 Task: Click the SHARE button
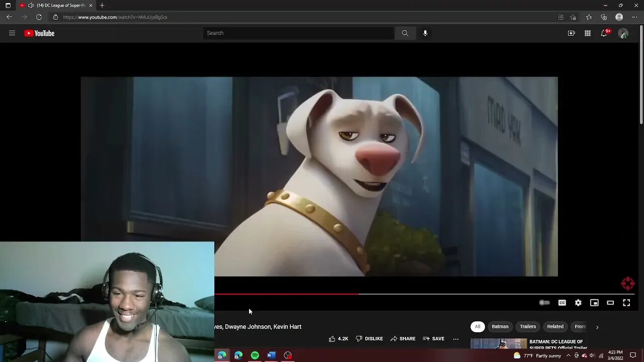(x=403, y=339)
